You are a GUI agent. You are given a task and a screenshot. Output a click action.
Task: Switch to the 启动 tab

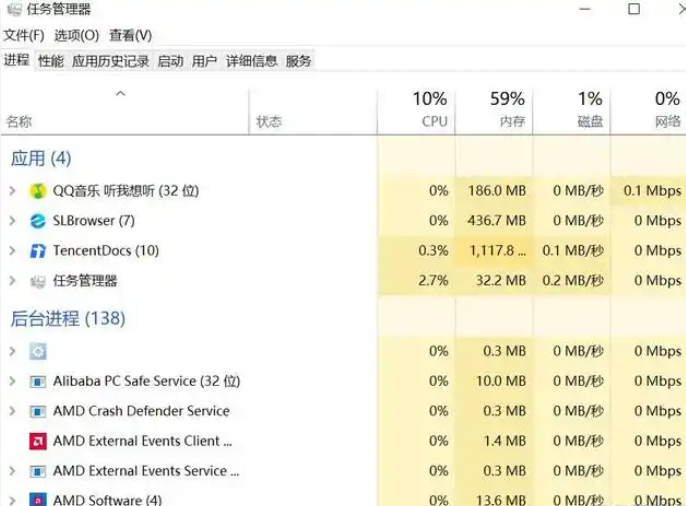coord(170,61)
